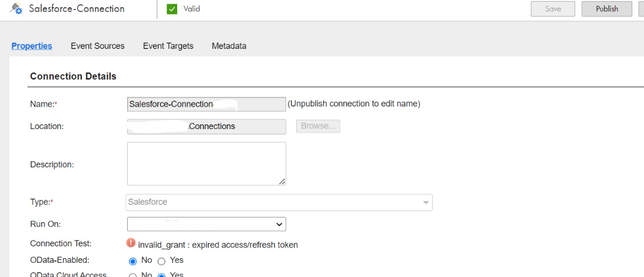Open the Type Salesforce dropdown
The image size is (644, 277).
[x=279, y=202]
